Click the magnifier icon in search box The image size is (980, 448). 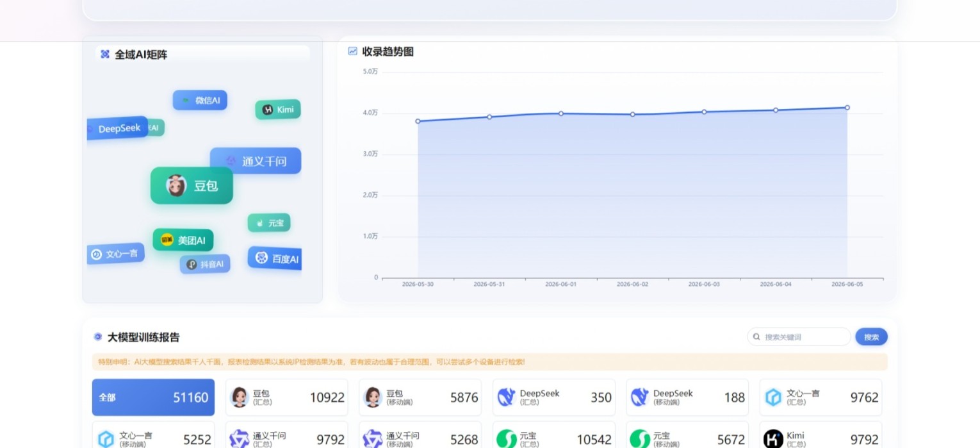click(756, 336)
